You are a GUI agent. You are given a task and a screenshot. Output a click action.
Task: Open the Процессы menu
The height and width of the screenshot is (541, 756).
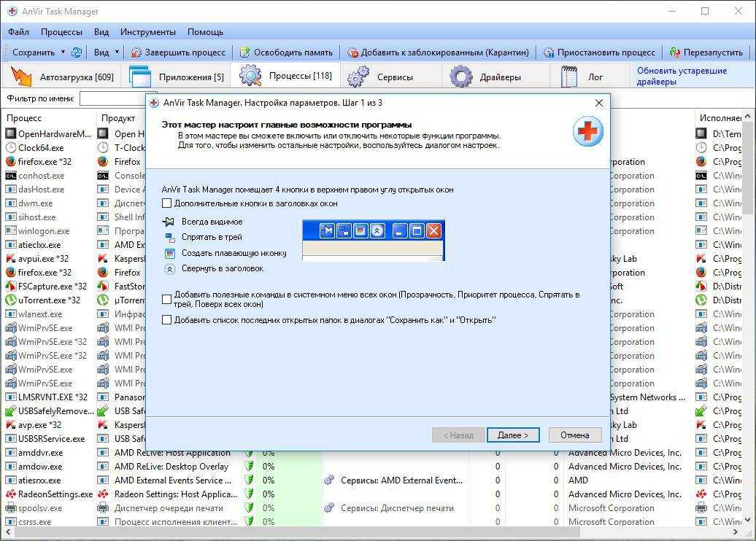tap(61, 32)
